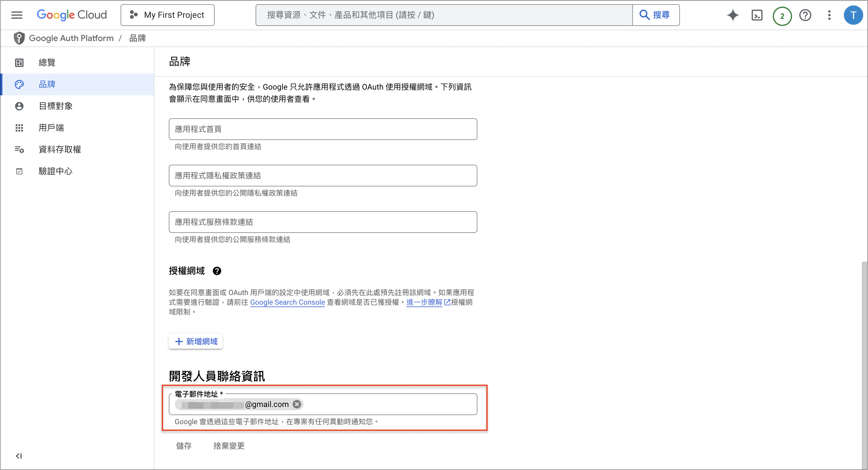Click the 品牌 breadcrumb text
This screenshot has width=868, height=470.
pos(137,38)
